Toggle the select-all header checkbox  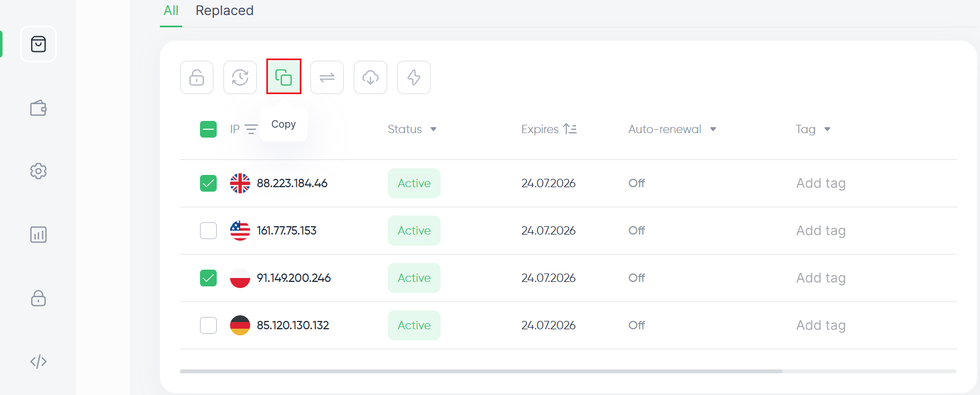208,129
